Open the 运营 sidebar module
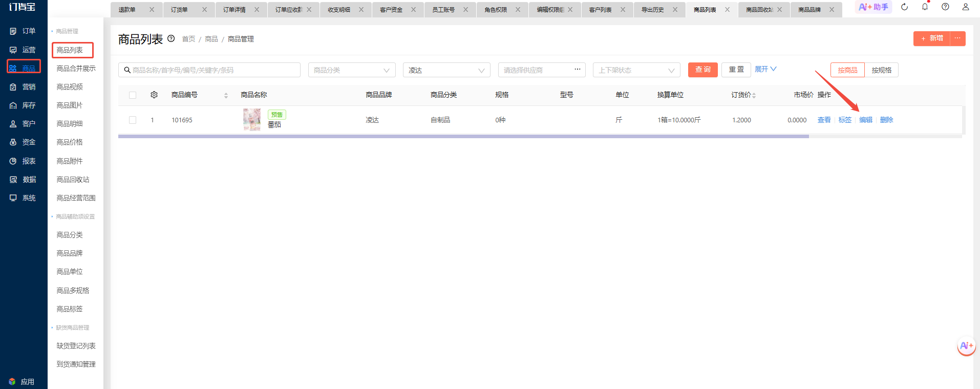 (x=23, y=50)
